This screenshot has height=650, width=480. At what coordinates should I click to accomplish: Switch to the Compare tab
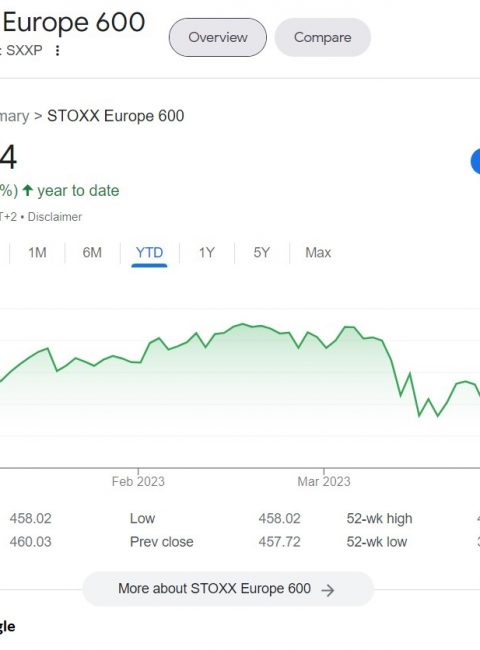322,37
